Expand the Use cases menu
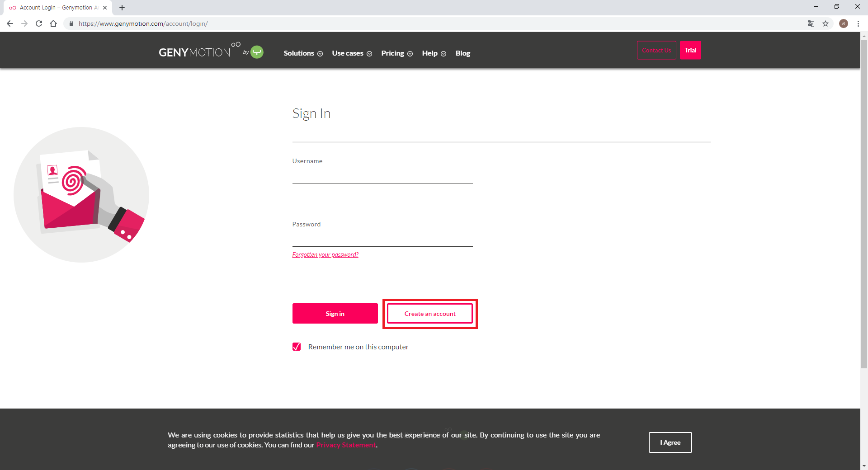Viewport: 868px width, 470px height. tap(352, 53)
